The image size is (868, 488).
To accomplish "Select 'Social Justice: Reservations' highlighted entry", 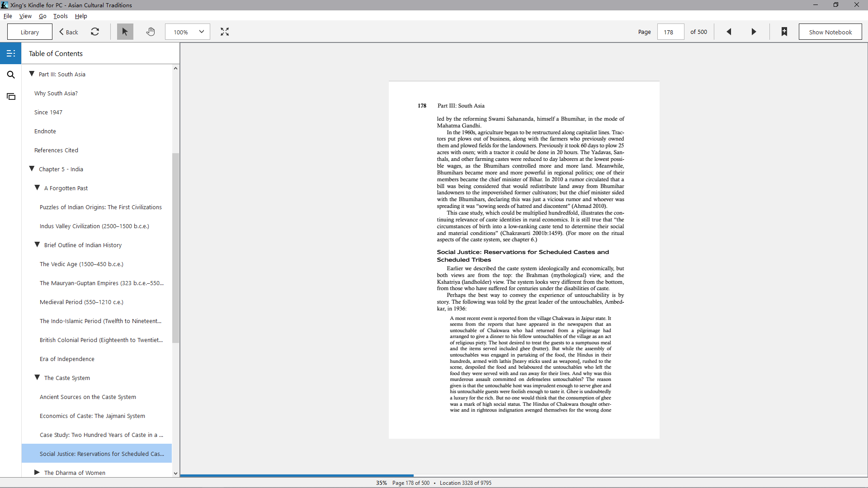I will click(97, 453).
